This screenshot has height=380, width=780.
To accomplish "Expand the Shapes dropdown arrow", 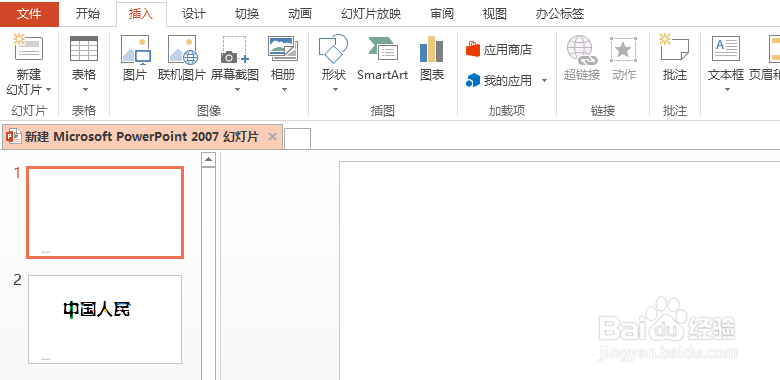I will coord(335,90).
